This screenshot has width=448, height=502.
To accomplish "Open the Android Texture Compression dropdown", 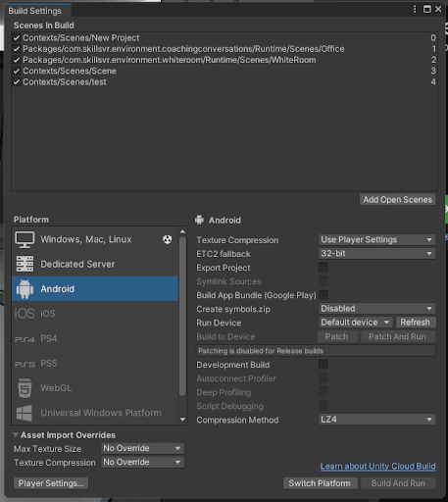I will click(x=377, y=239).
